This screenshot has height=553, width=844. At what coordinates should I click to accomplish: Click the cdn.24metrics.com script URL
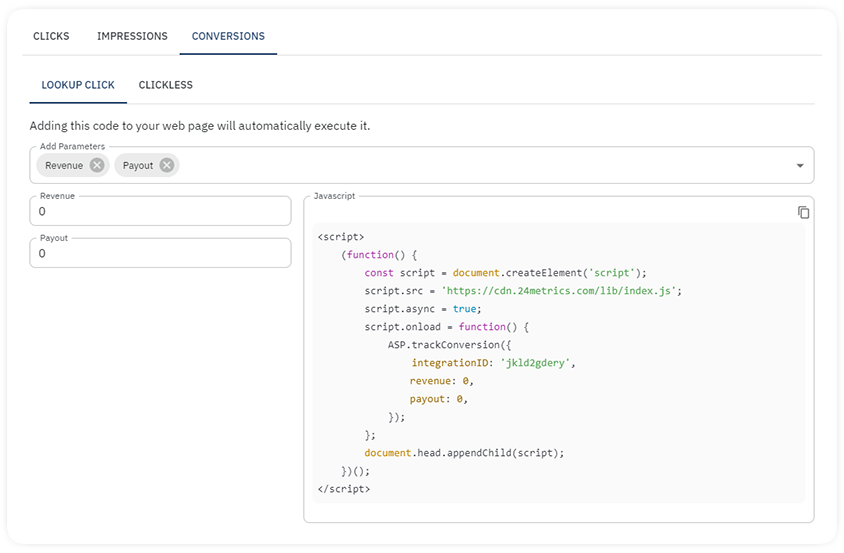pyautogui.click(x=559, y=291)
